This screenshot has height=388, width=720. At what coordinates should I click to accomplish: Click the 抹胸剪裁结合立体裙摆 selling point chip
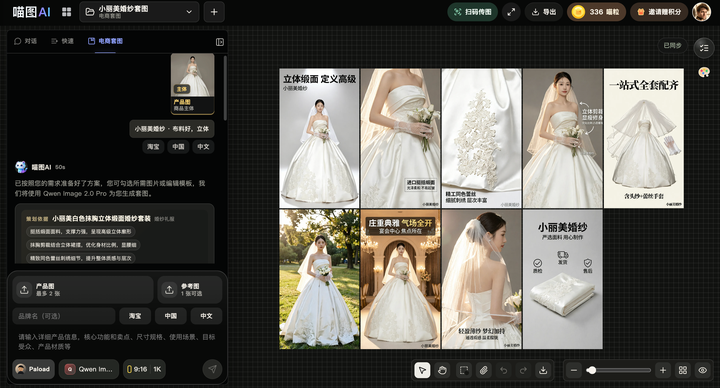point(83,245)
